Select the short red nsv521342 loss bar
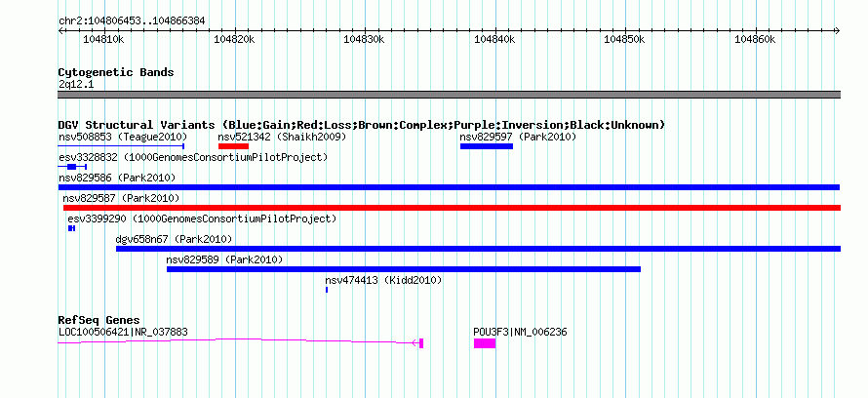Image resolution: width=868 pixels, height=398 pixels. 233,146
